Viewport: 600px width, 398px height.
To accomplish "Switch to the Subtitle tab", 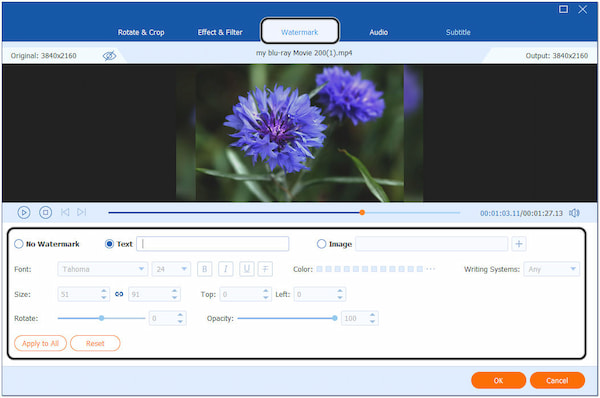I will pos(458,33).
